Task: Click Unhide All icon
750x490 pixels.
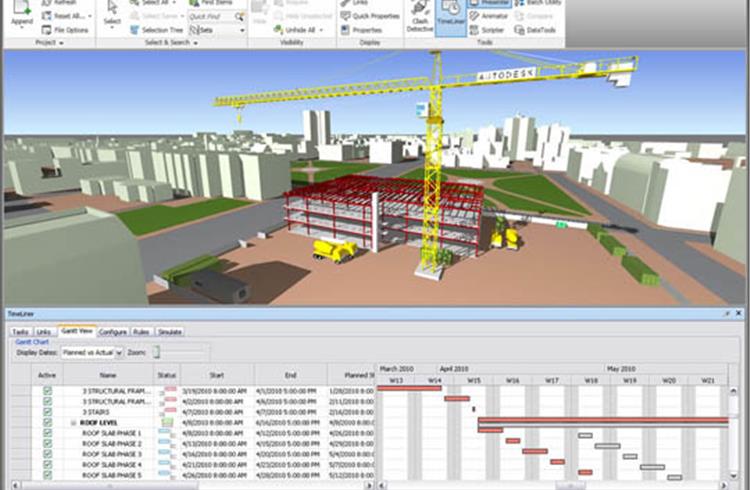Action: (279, 30)
